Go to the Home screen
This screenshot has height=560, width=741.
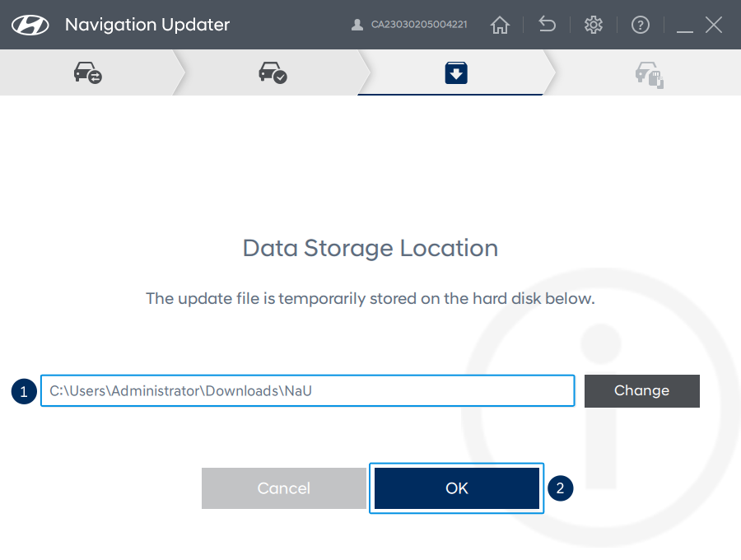point(500,25)
